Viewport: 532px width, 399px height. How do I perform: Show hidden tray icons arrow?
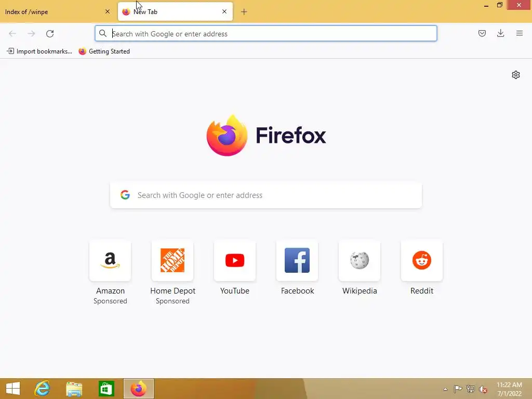445,389
